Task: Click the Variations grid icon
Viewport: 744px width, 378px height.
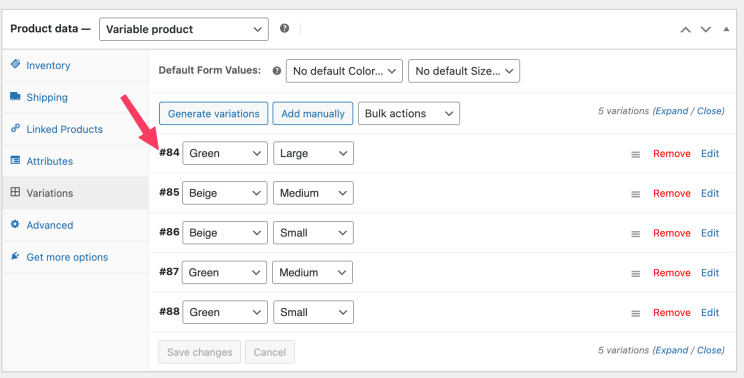Action: (15, 192)
